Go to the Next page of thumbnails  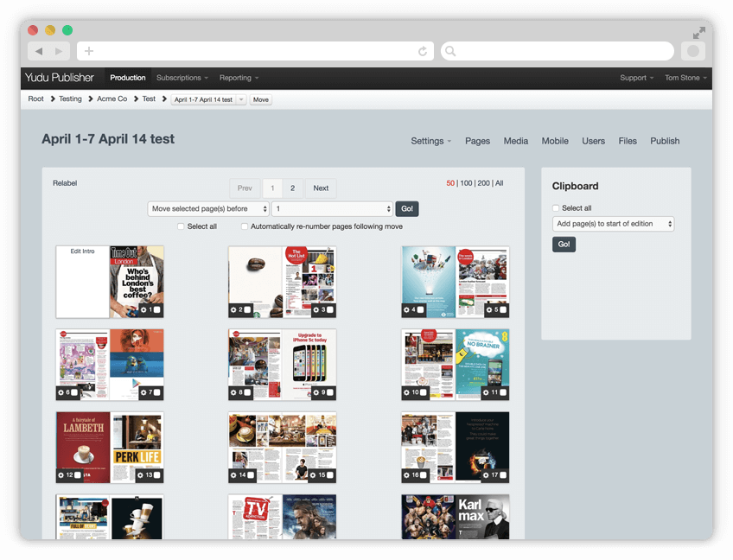click(321, 188)
